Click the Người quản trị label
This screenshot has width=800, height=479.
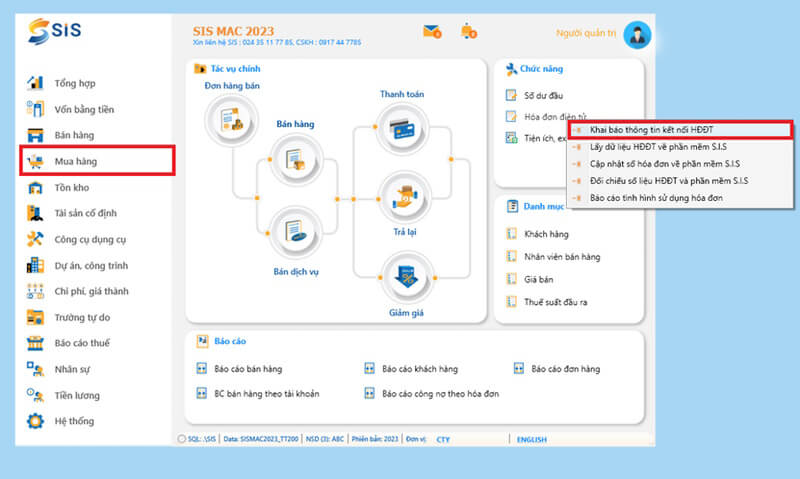(586, 33)
